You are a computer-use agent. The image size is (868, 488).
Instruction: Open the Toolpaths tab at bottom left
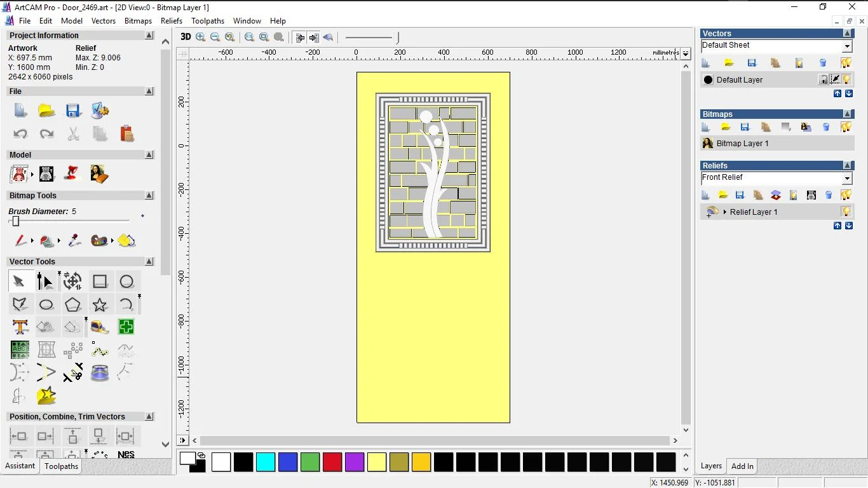point(61,466)
